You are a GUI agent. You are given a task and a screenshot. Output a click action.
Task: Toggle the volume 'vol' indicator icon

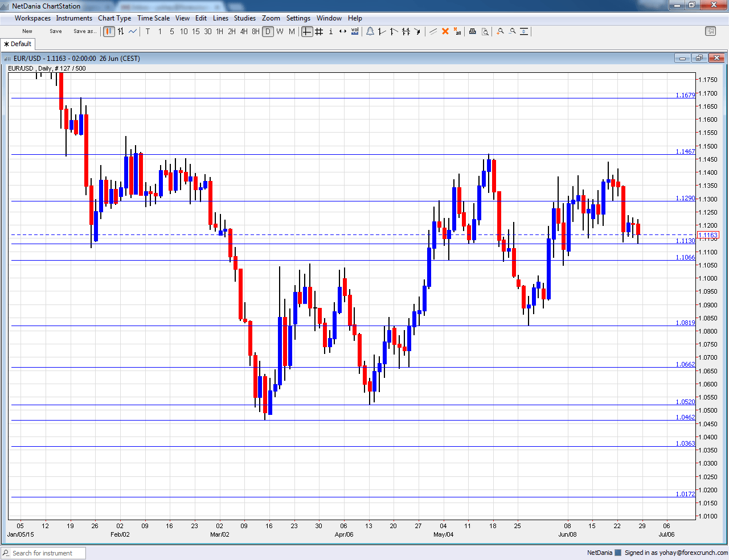point(355,31)
